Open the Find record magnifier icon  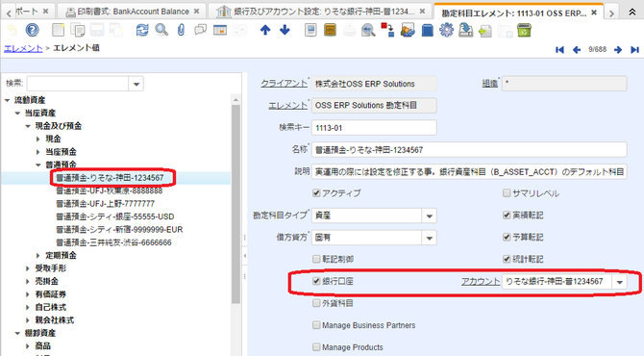(161, 30)
